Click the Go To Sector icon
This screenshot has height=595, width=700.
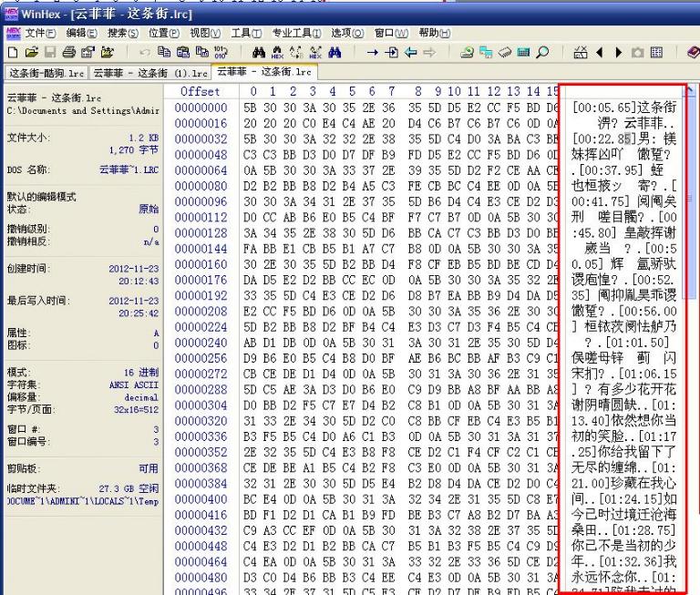click(391, 53)
